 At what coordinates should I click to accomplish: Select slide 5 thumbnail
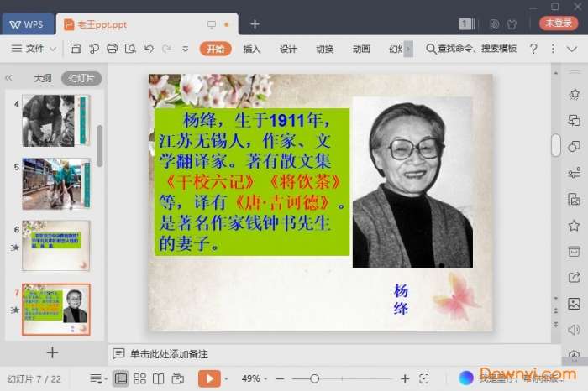56,184
